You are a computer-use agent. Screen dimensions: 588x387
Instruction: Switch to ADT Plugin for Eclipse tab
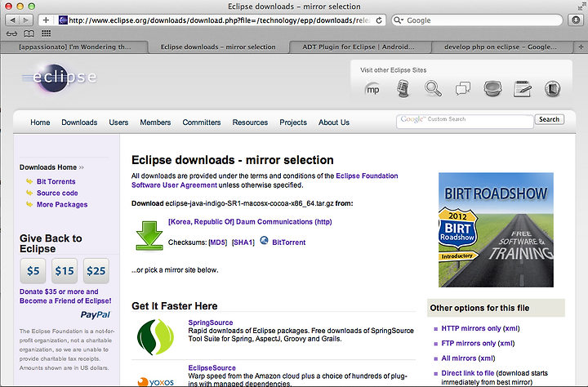pyautogui.click(x=359, y=47)
